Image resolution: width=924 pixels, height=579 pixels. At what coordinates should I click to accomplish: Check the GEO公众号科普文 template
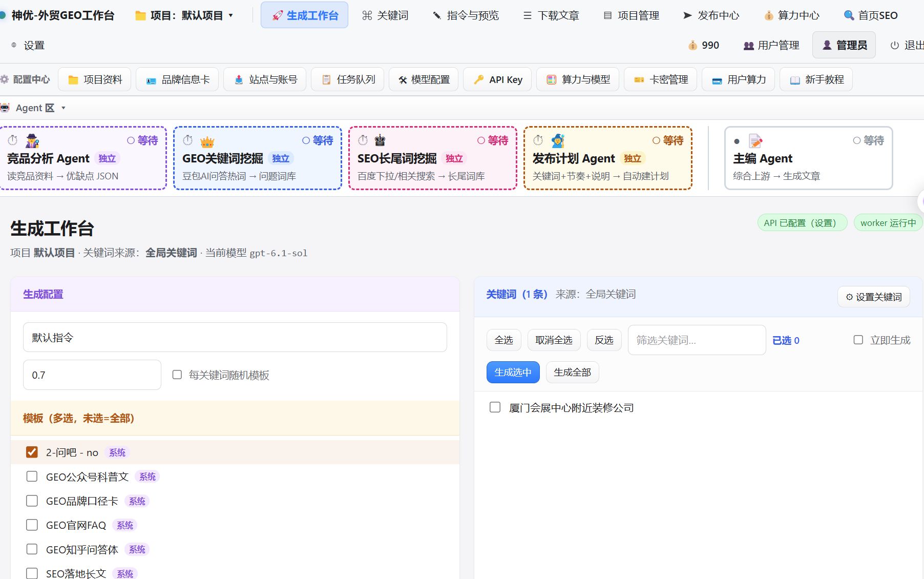tap(32, 477)
